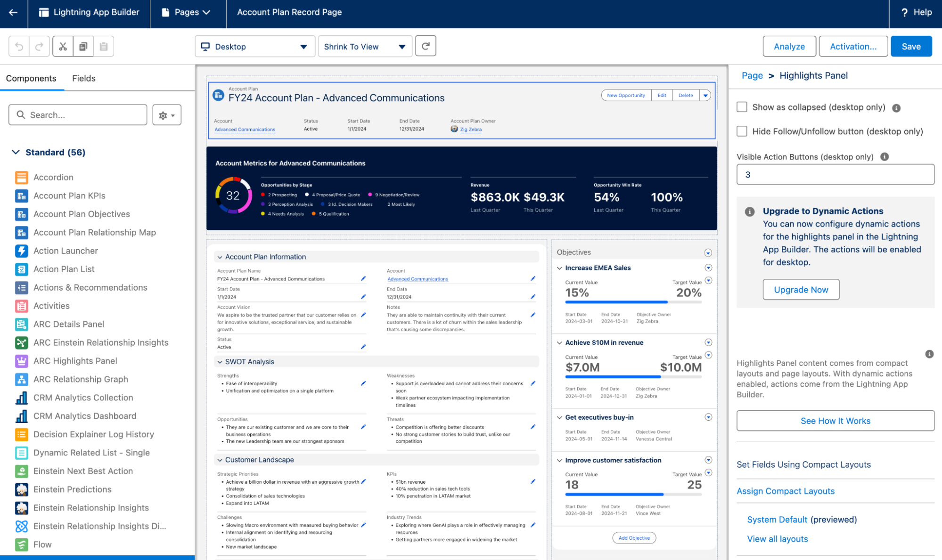Screen dimensions: 942x560
Task: Click info icon beside Visible Action Buttons
Action: pos(885,157)
